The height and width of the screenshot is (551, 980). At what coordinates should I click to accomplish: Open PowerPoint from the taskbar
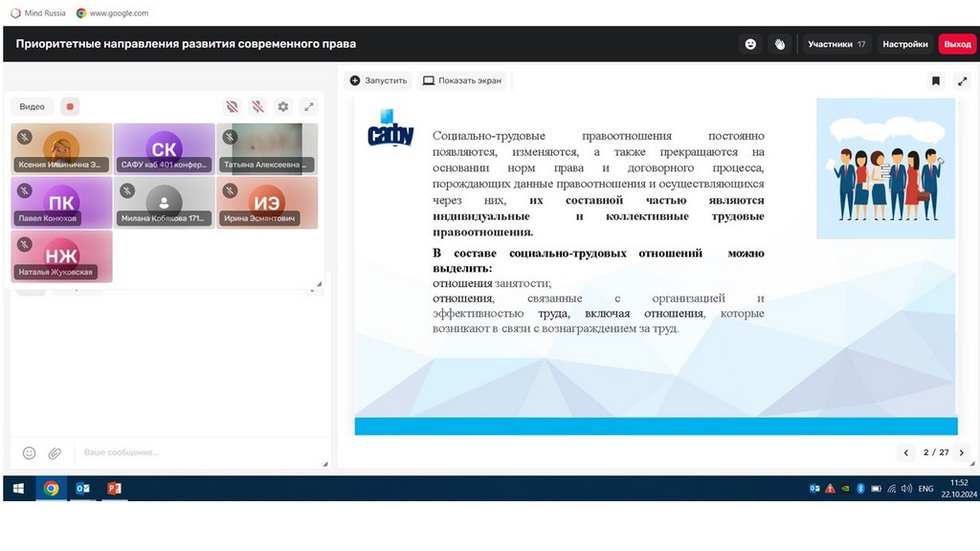click(x=114, y=489)
